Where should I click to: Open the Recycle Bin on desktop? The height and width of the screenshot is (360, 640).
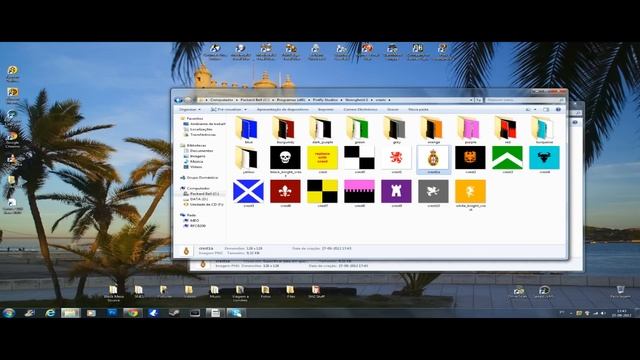pos(620,291)
